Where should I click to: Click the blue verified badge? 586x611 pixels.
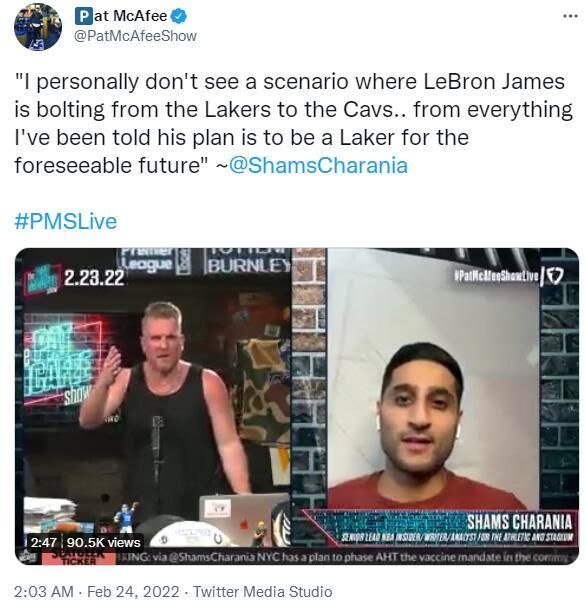[180, 16]
